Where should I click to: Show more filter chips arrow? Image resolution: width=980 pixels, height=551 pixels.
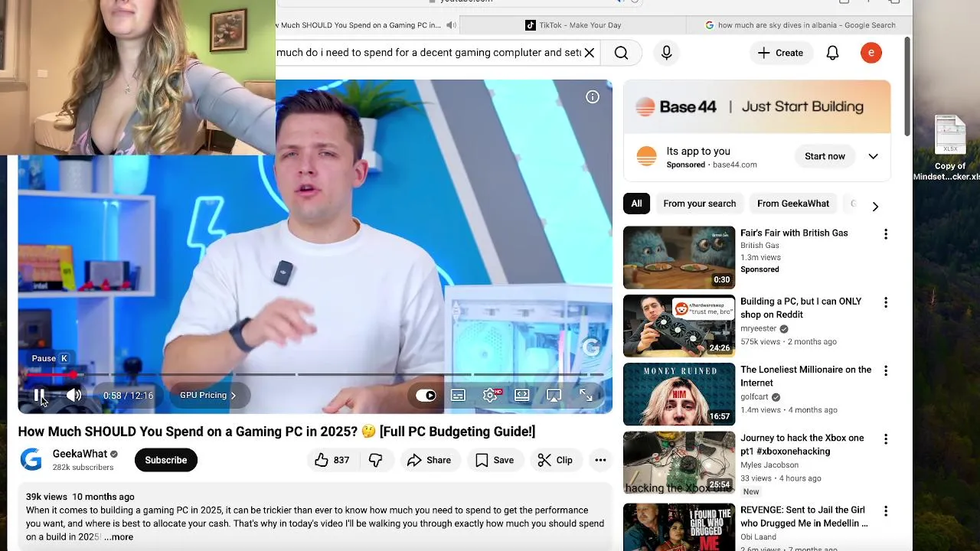[875, 207]
